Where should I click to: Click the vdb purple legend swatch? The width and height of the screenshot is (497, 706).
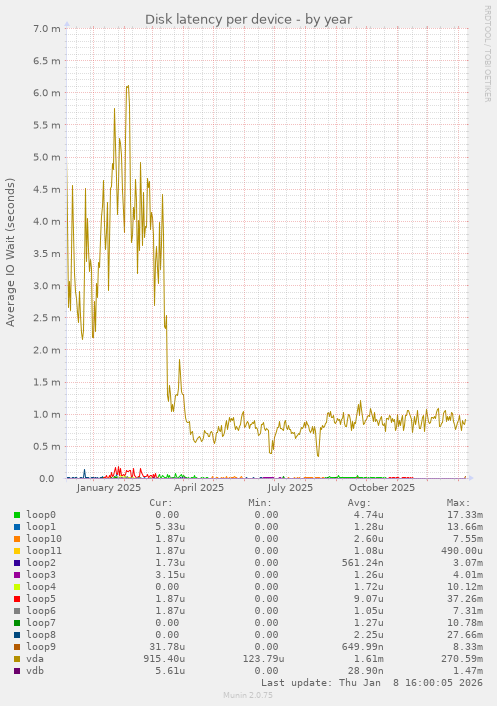click(x=17, y=671)
